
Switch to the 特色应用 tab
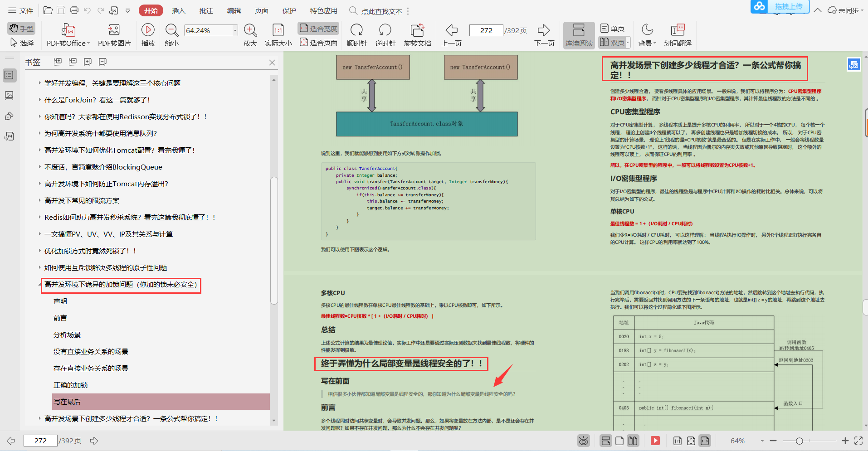(x=324, y=10)
